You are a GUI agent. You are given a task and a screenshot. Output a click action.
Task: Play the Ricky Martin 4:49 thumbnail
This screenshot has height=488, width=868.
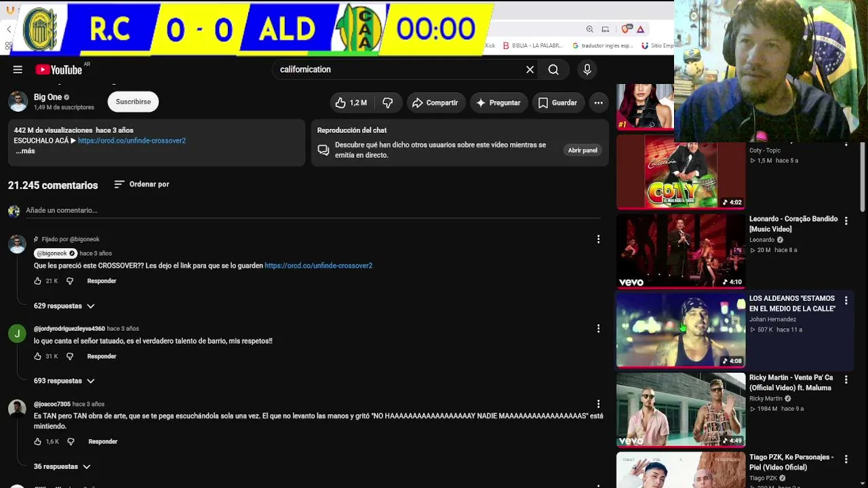[681, 409]
